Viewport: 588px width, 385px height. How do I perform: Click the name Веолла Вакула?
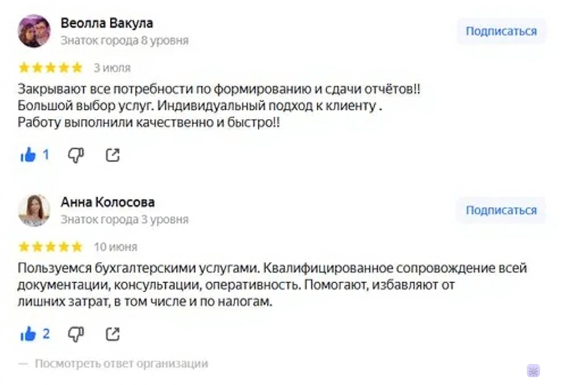[107, 23]
